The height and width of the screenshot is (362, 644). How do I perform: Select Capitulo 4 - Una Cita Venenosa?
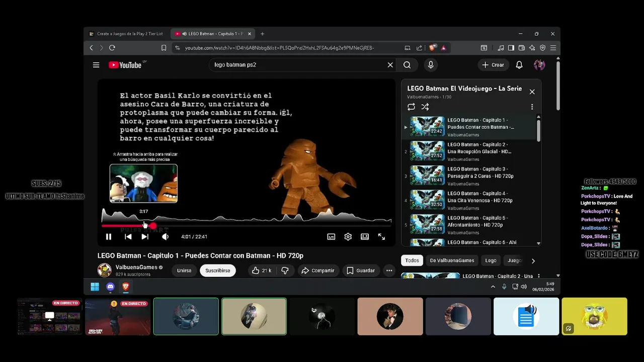click(x=469, y=200)
